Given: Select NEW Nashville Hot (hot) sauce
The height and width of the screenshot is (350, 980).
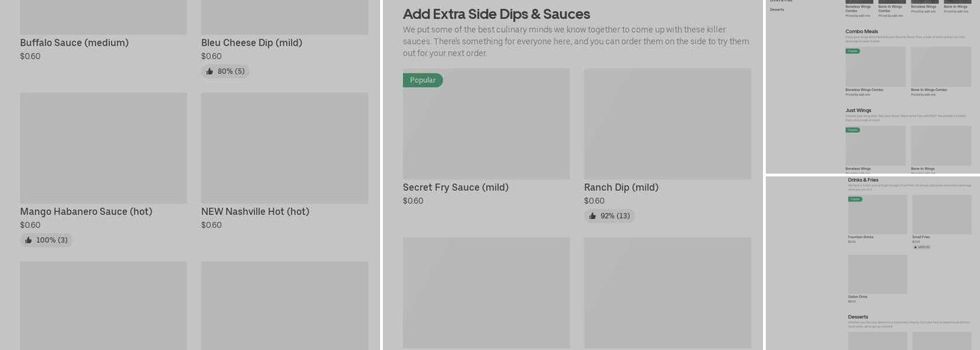Looking at the screenshot, I should pos(255,211).
